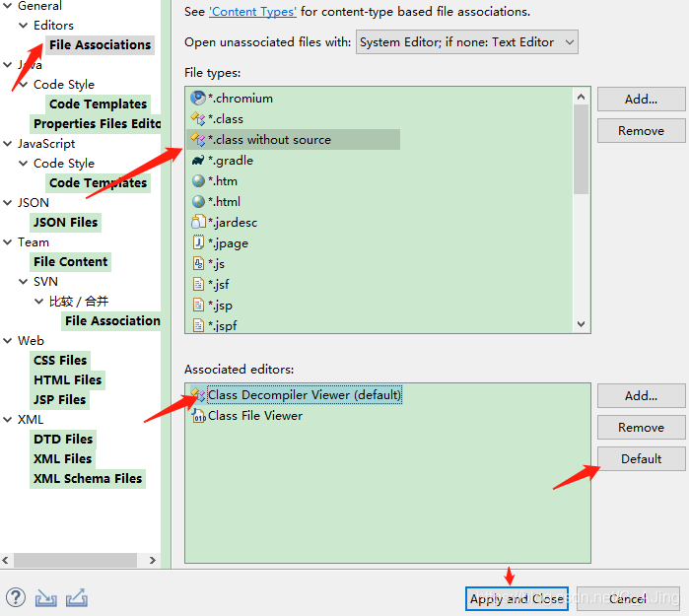689x616 pixels.
Task: Select DTD Files in the tree
Action: pyautogui.click(x=63, y=439)
